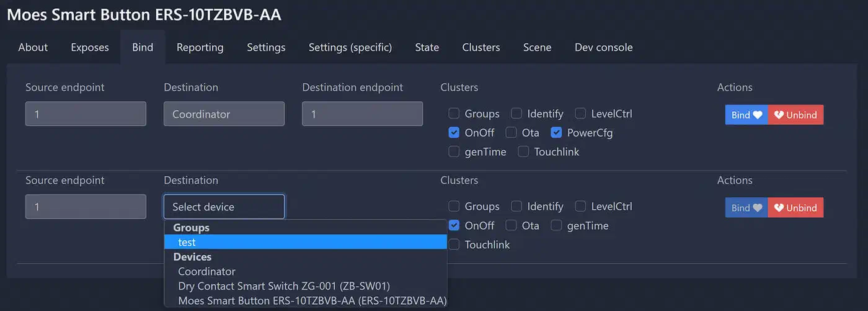Screen dimensions: 868x311
Task: Open the Dev console tab
Action: click(604, 47)
